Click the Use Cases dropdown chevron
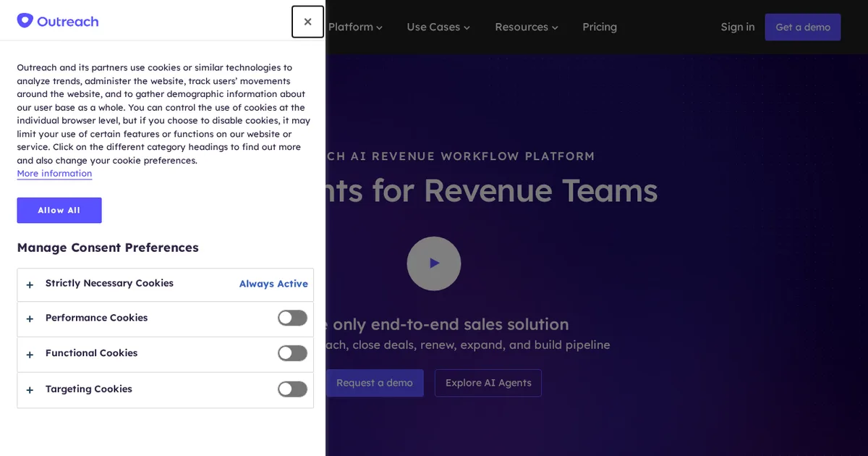The width and height of the screenshot is (868, 456). tap(467, 28)
